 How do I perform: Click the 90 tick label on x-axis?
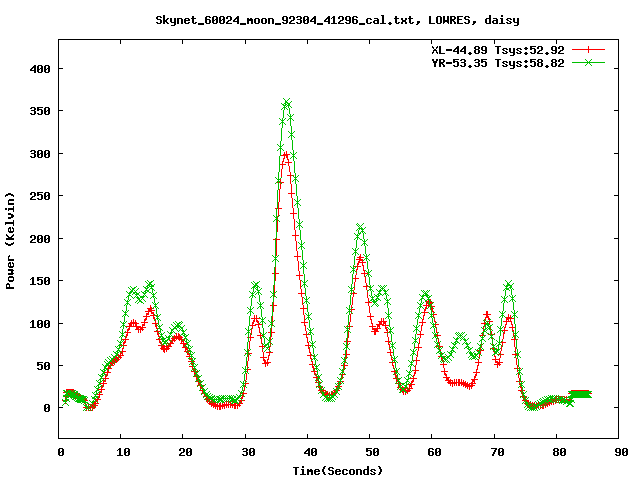click(621, 453)
